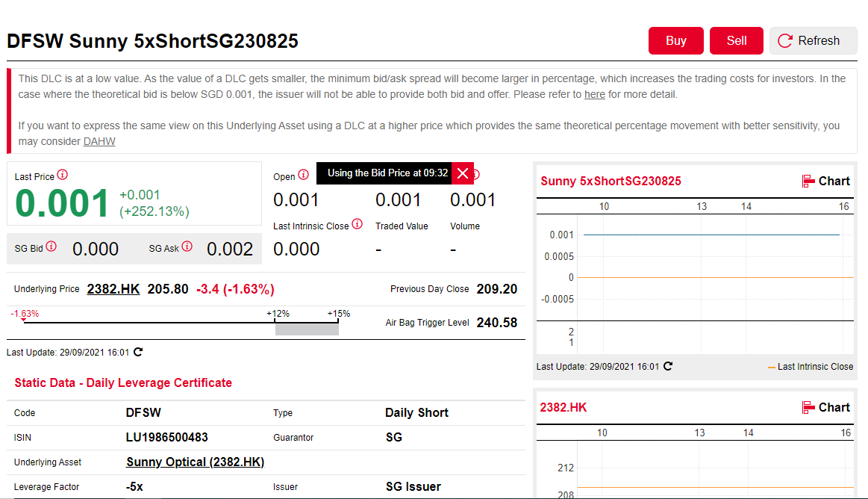
Task: Open Chart for 2382.HK panel
Action: point(826,408)
